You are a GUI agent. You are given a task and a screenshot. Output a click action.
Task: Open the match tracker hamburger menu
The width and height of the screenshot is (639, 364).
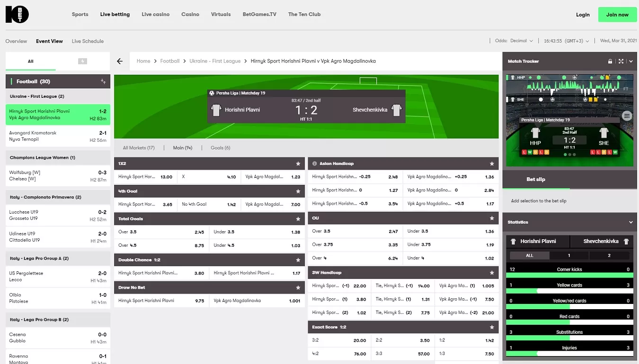[627, 116]
